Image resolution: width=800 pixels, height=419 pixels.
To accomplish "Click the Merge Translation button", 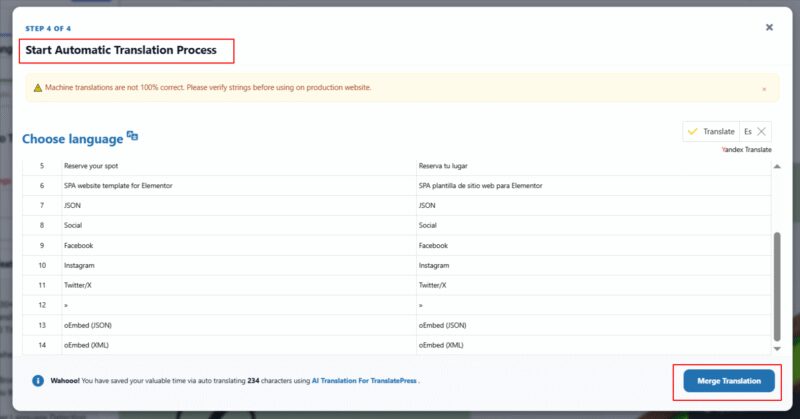I will tap(728, 381).
